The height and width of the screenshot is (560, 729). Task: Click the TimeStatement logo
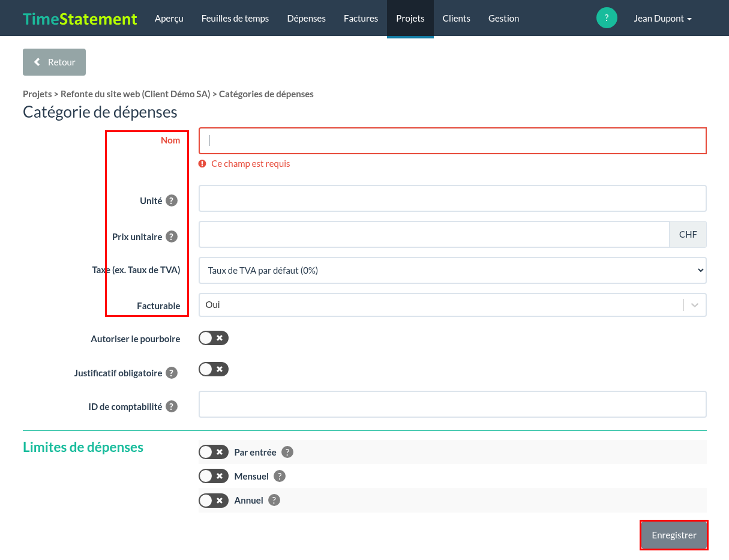(x=80, y=19)
